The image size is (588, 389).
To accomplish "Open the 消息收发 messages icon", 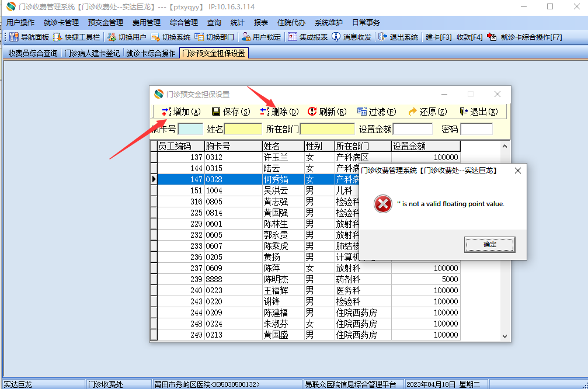I will [336, 37].
